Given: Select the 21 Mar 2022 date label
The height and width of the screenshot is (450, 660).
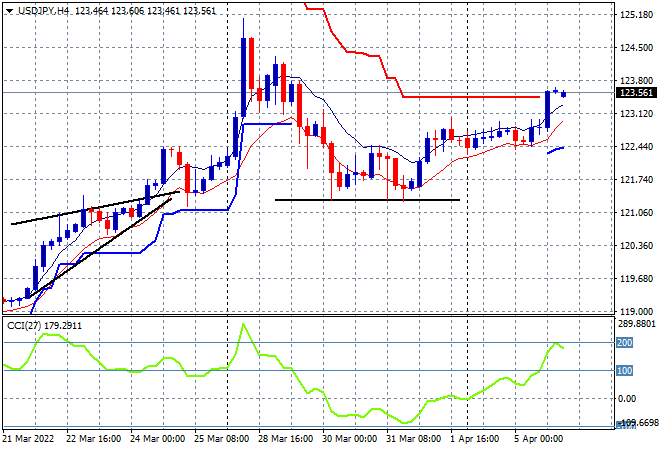Looking at the screenshot, I should tap(28, 439).
